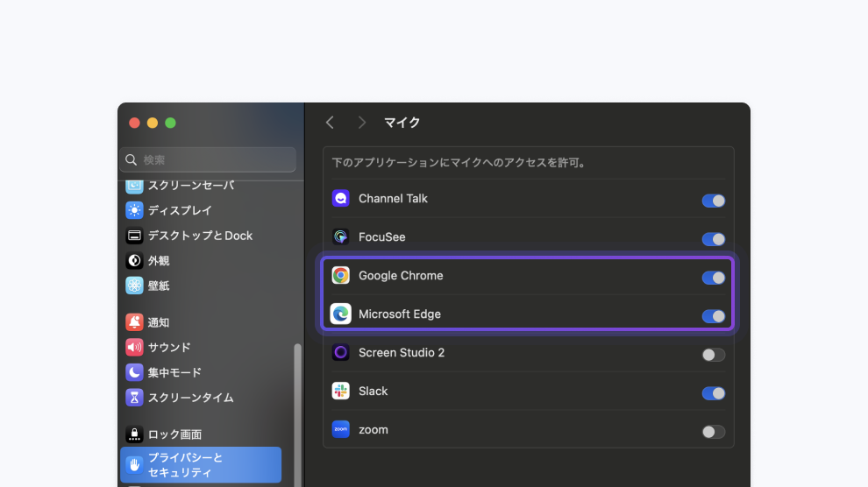Disable microphone access for Google Chrome
Screen dimensions: 868x487
(713, 278)
